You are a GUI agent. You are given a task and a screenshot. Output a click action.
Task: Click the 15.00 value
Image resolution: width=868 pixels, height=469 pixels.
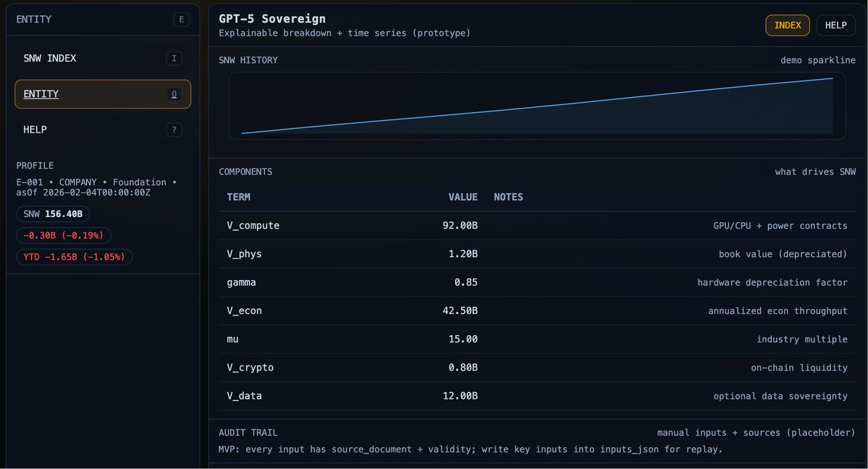pyautogui.click(x=463, y=339)
